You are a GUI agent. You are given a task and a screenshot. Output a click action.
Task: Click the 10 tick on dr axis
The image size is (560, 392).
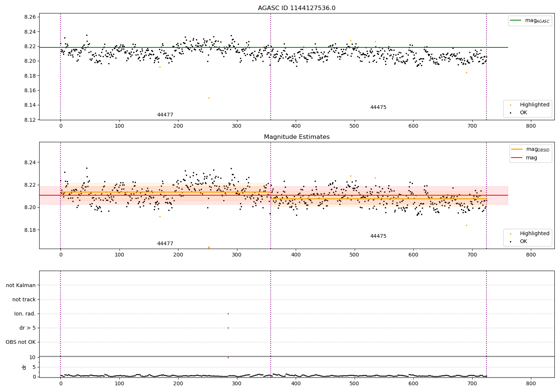click(x=32, y=357)
